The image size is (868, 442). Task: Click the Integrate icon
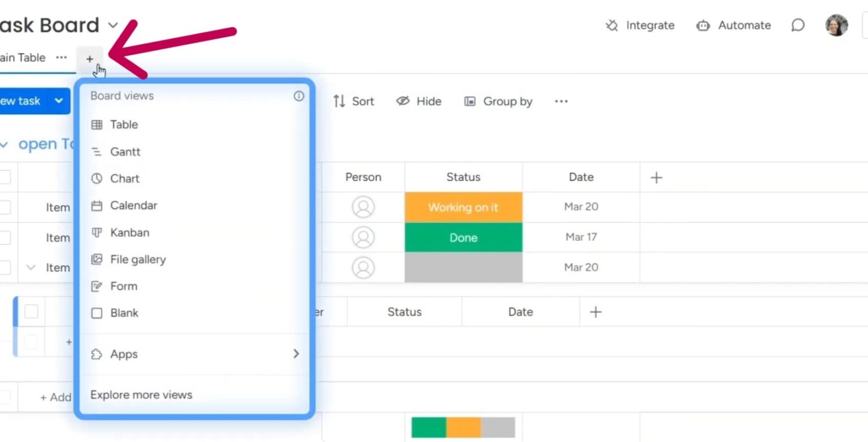pyautogui.click(x=611, y=25)
